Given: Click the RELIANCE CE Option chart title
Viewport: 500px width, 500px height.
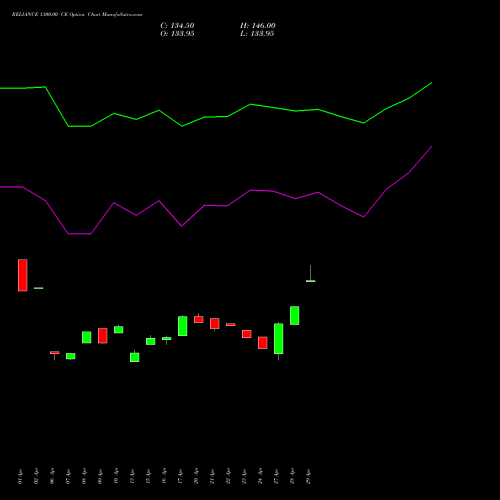Looking at the screenshot, I should pos(77,15).
